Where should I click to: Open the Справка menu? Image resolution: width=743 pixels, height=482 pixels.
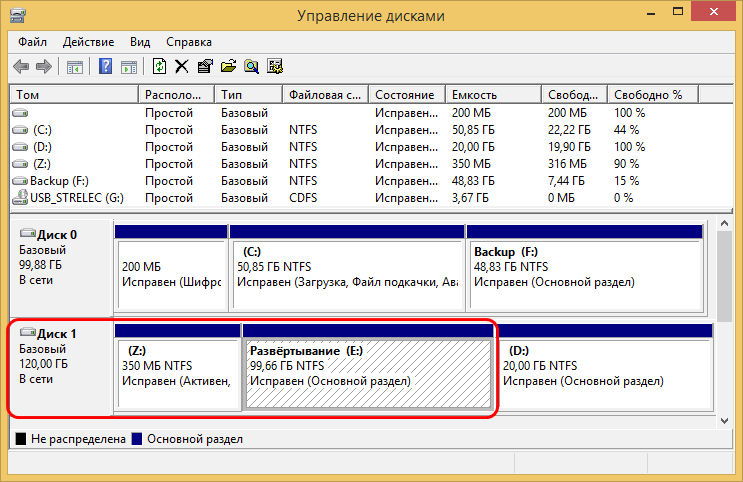pos(188,42)
